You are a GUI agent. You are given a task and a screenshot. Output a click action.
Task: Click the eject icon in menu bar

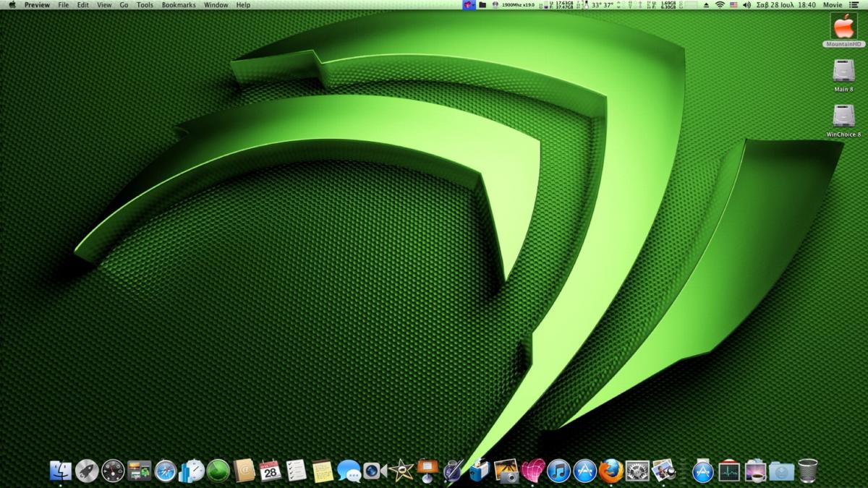tap(707, 5)
